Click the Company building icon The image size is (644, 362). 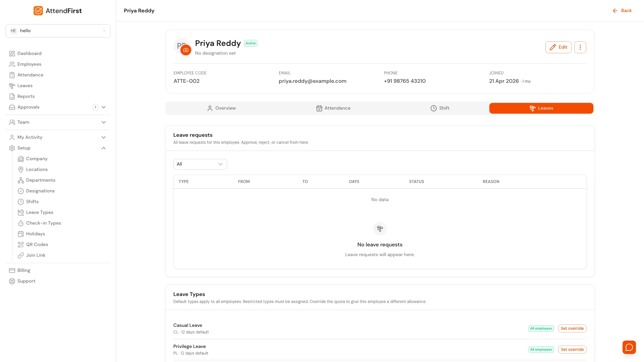(21, 159)
